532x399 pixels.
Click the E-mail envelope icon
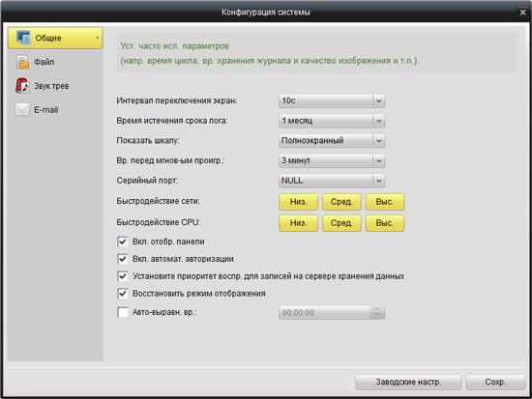(x=22, y=109)
